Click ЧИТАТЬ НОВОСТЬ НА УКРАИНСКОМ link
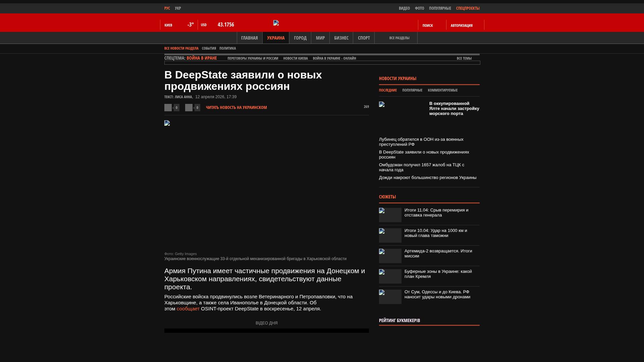Image resolution: width=644 pixels, height=362 pixels. 236,108
